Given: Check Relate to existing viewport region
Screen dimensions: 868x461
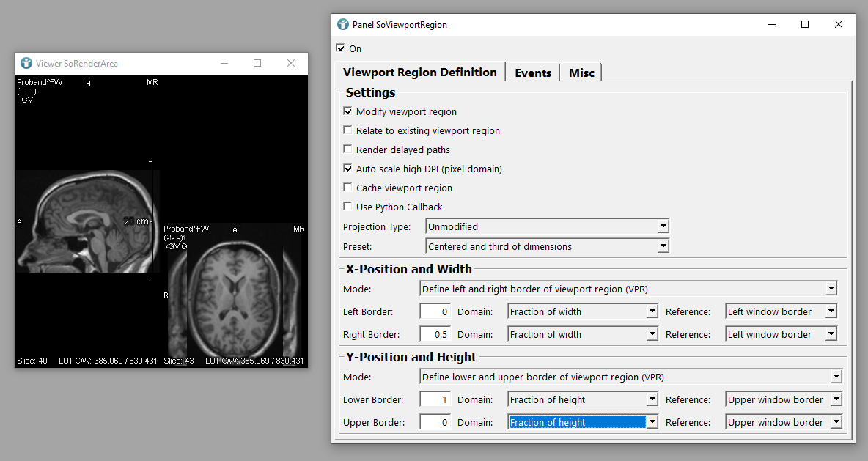Looking at the screenshot, I should (x=347, y=131).
